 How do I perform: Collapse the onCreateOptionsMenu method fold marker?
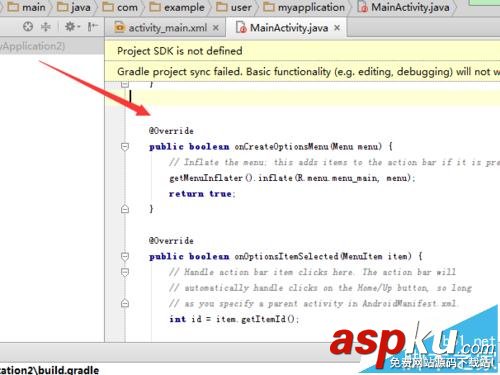coord(125,147)
